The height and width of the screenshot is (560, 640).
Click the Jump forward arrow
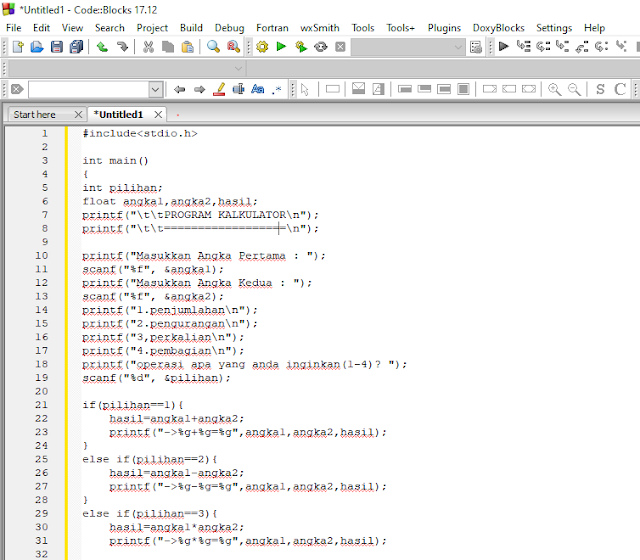199,89
